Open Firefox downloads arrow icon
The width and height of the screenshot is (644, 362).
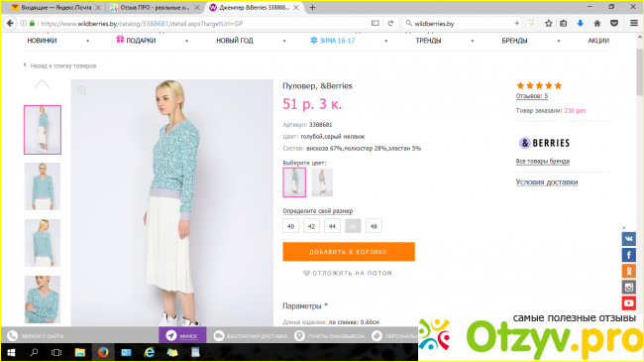tap(580, 24)
